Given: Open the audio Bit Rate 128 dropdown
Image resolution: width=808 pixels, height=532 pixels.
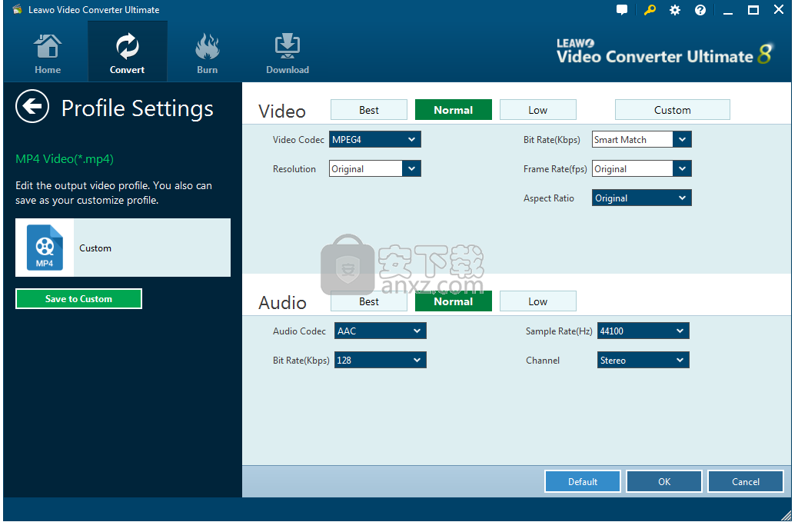Looking at the screenshot, I should pos(381,361).
